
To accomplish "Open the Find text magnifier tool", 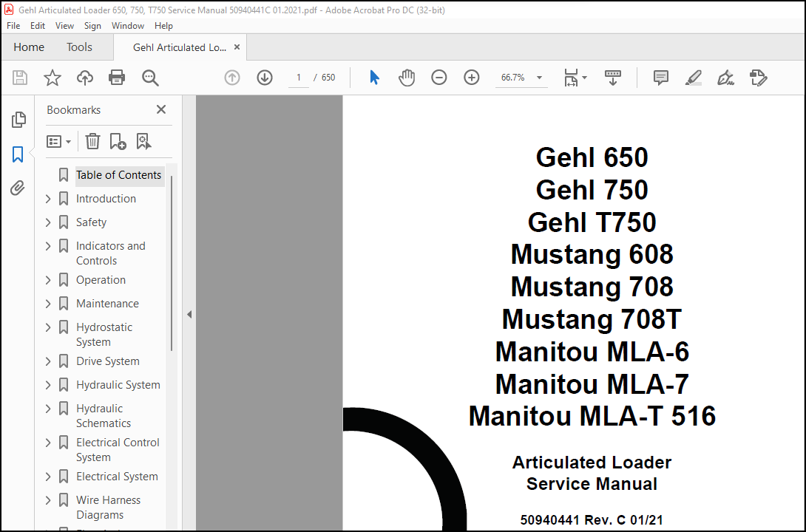I will click(150, 78).
